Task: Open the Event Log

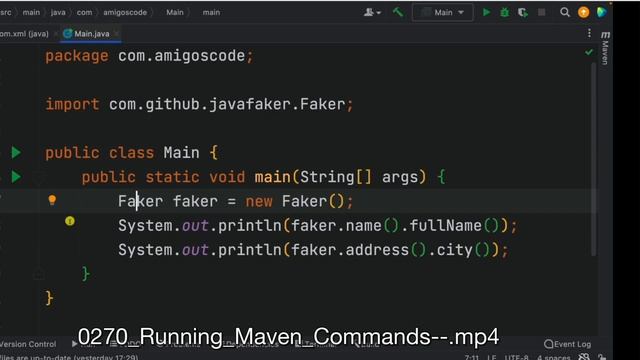Action: coord(568,344)
